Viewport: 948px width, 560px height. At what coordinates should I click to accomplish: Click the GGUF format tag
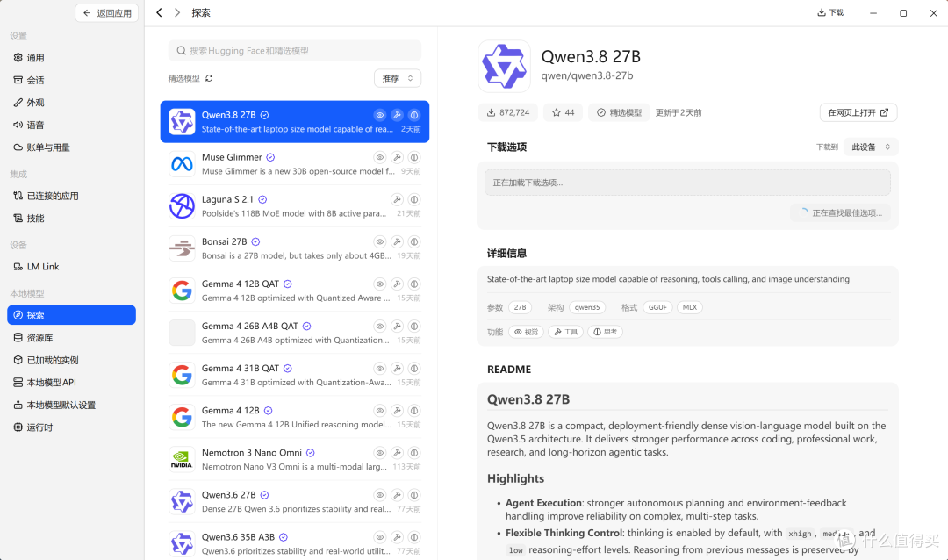pyautogui.click(x=657, y=307)
